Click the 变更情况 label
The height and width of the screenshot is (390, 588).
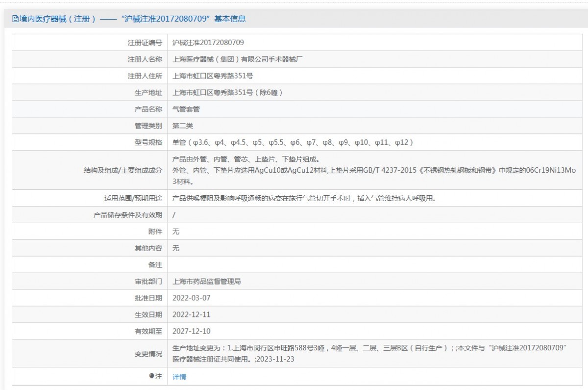pyautogui.click(x=148, y=353)
